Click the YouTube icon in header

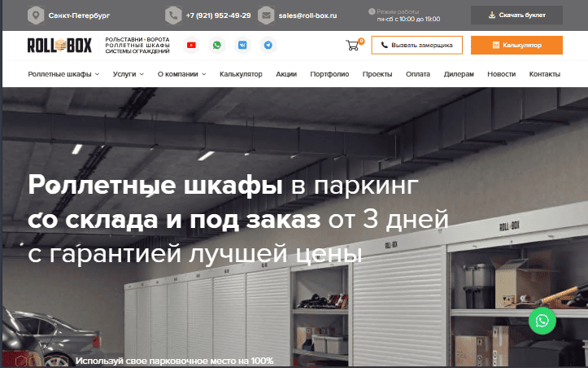pyautogui.click(x=192, y=46)
